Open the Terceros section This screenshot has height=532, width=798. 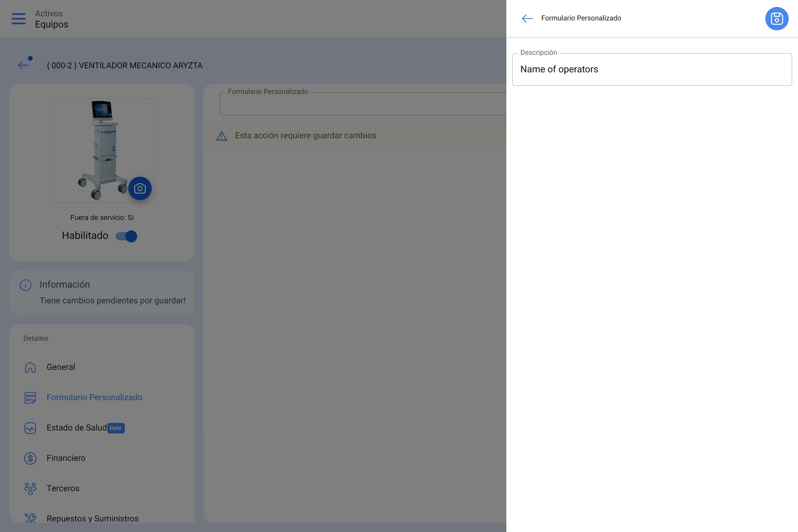point(102,489)
